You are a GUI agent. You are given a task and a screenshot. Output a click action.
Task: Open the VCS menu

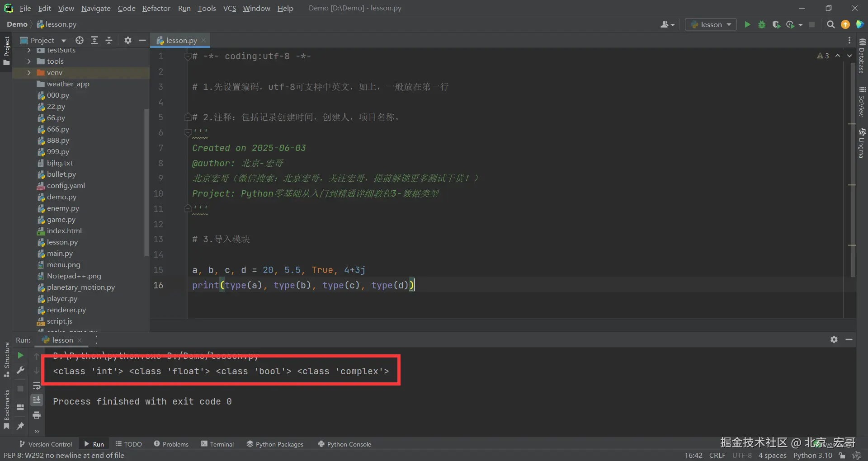[x=230, y=8]
